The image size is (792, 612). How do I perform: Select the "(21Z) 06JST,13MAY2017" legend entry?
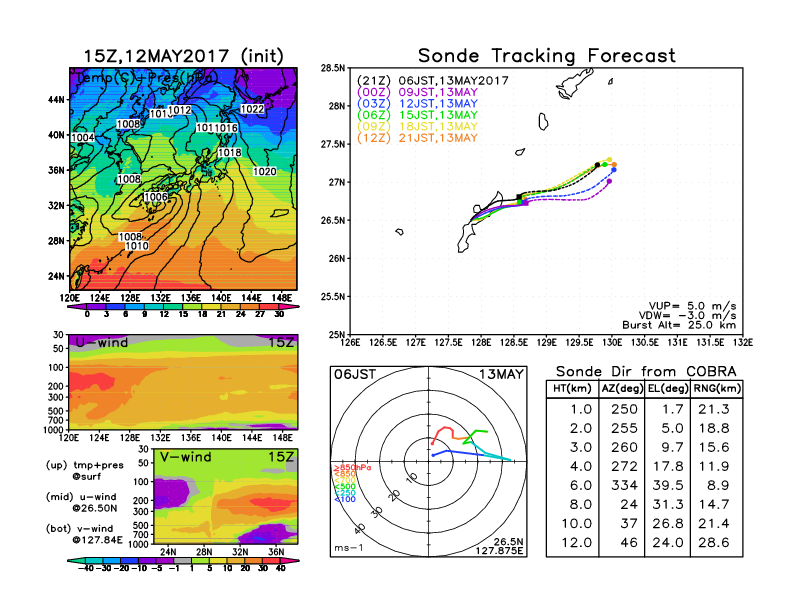coord(432,81)
